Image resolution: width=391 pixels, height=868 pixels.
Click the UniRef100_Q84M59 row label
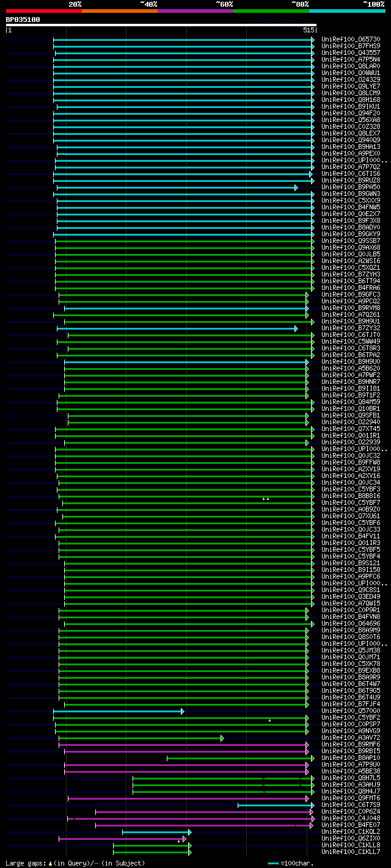tap(351, 402)
